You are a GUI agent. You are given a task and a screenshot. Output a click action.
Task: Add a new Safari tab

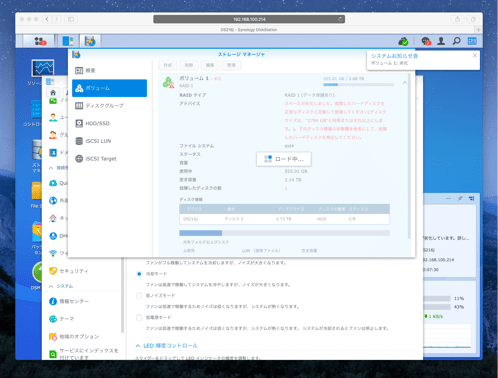(x=479, y=30)
